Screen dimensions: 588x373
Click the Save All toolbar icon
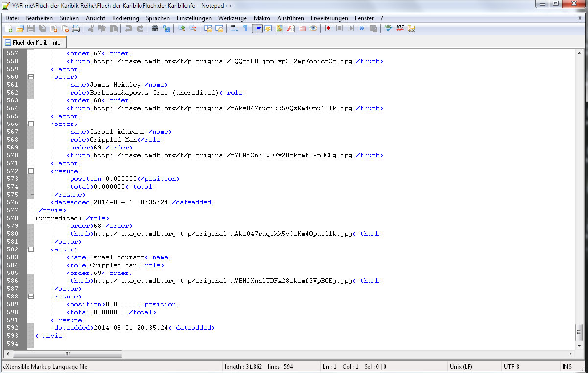pos(42,29)
